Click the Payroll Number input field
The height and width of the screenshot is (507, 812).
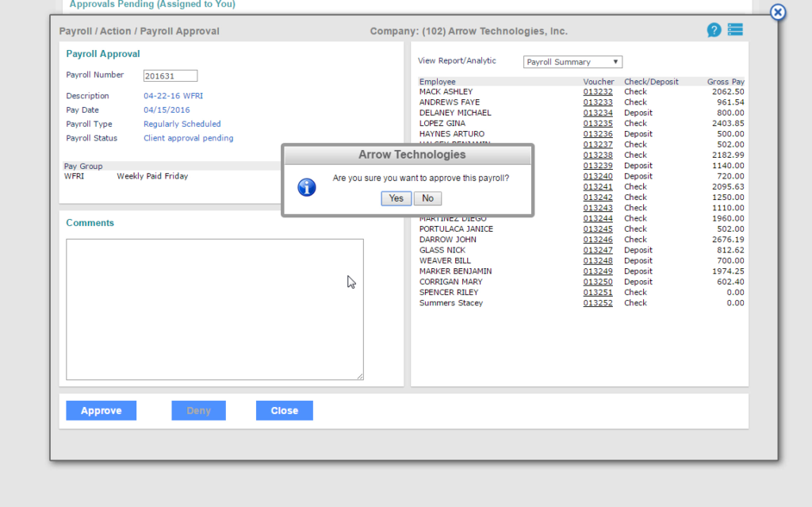point(170,76)
